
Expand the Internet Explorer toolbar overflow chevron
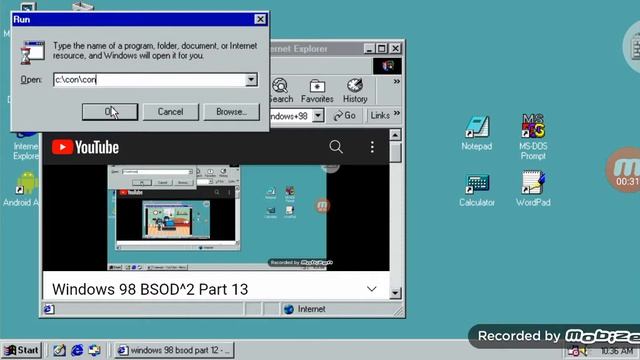click(x=396, y=82)
